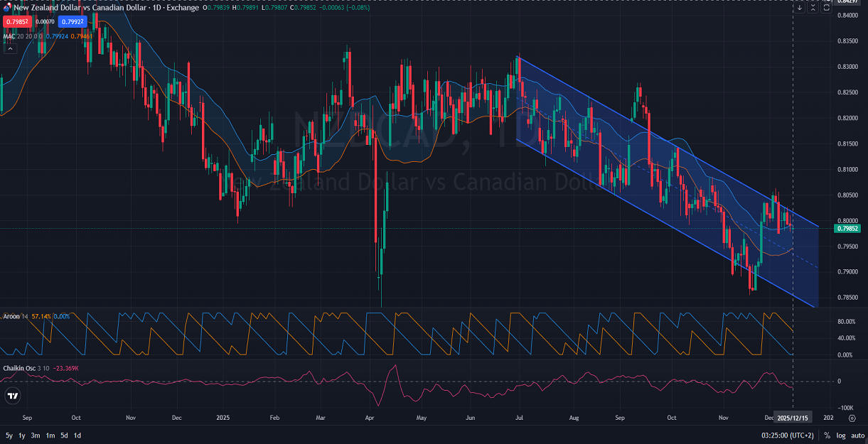Image resolution: width=868 pixels, height=444 pixels.
Task: Disable auto price scaling
Action: (858, 434)
